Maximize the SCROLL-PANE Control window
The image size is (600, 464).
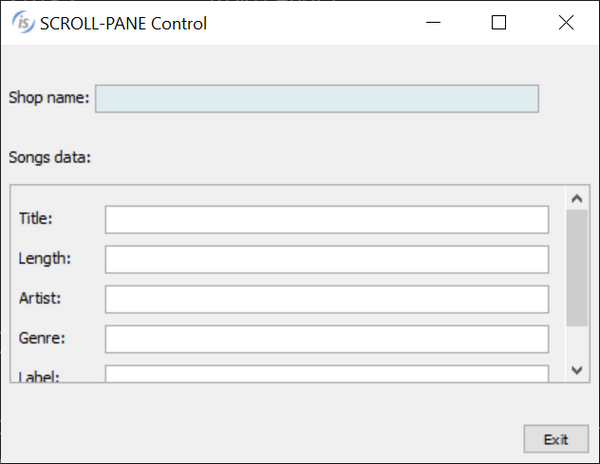pos(499,23)
